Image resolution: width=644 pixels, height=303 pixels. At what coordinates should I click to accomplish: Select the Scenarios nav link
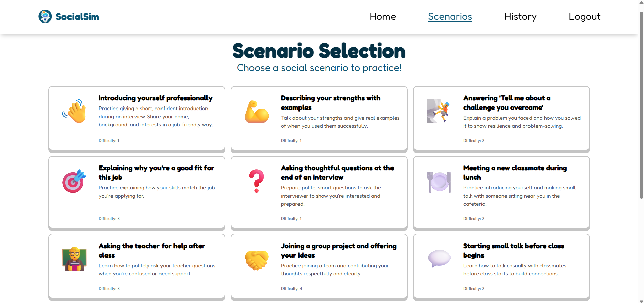(450, 16)
